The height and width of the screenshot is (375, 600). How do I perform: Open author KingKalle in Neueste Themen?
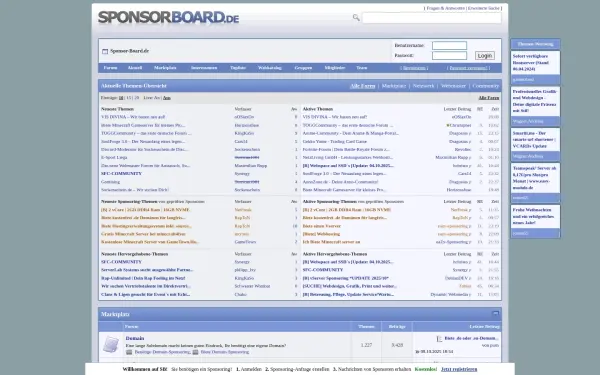click(x=244, y=134)
